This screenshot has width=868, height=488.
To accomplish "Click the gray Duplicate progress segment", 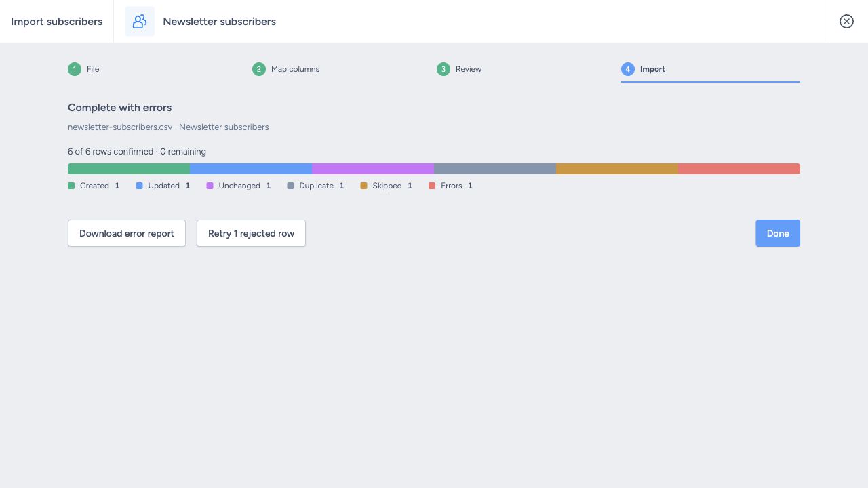I will coord(495,169).
